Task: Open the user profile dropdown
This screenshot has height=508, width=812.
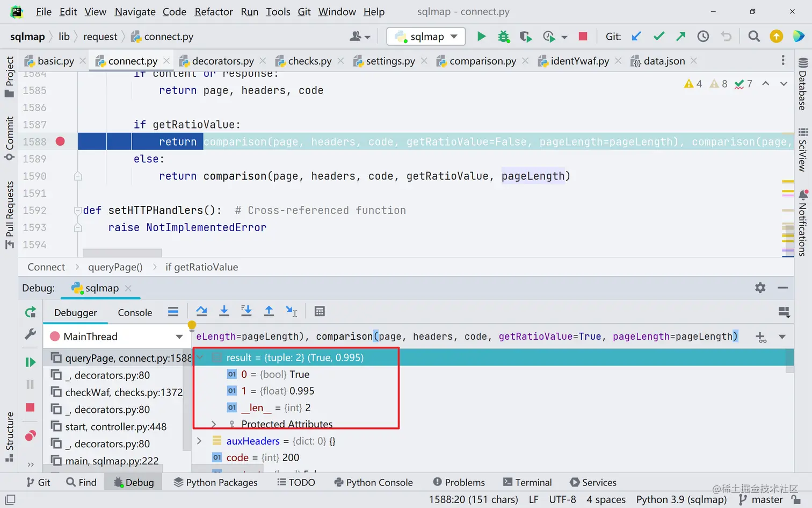Action: click(360, 37)
